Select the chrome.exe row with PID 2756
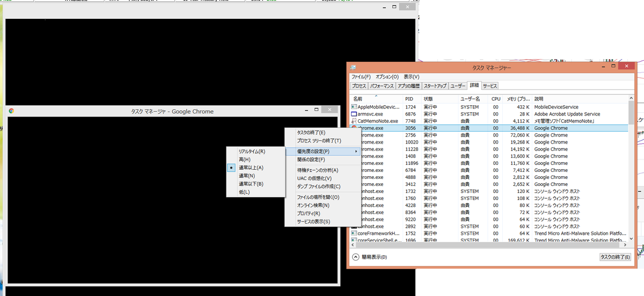Image resolution: width=644 pixels, height=296 pixels. (x=489, y=135)
